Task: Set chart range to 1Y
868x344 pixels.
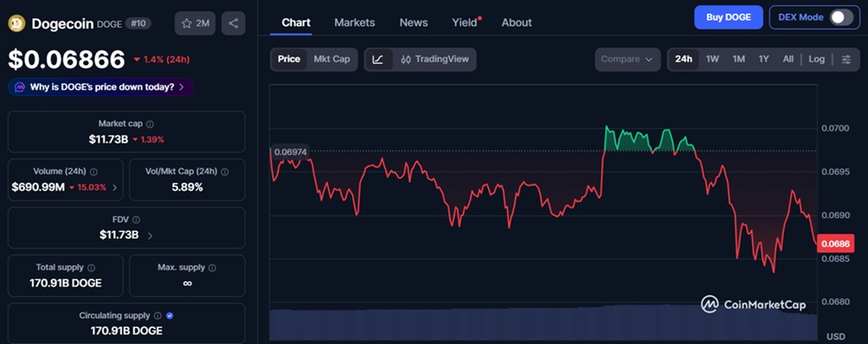Action: pos(764,59)
